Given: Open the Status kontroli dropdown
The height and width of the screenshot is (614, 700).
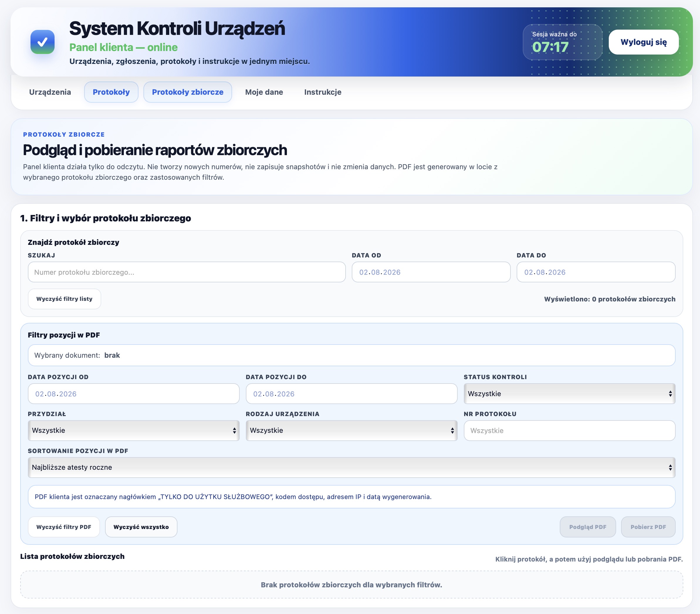Looking at the screenshot, I should tap(569, 393).
